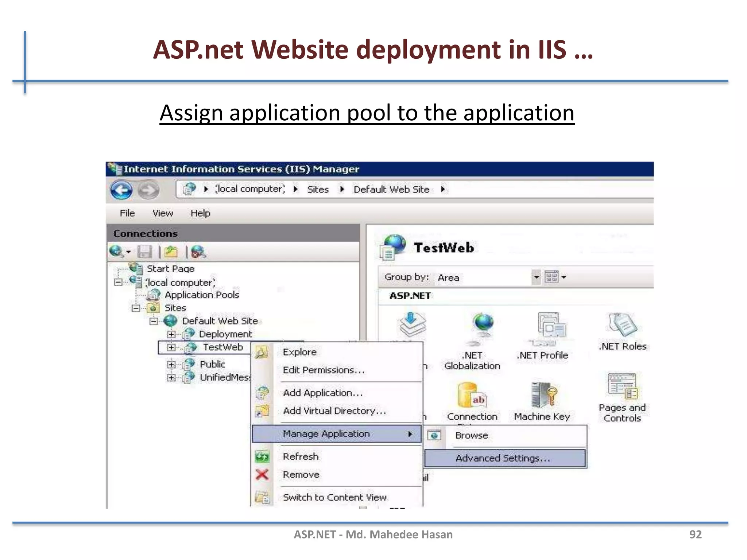This screenshot has height=560, width=747.
Task: Open the .NET Profile feature icon
Action: coord(551,325)
